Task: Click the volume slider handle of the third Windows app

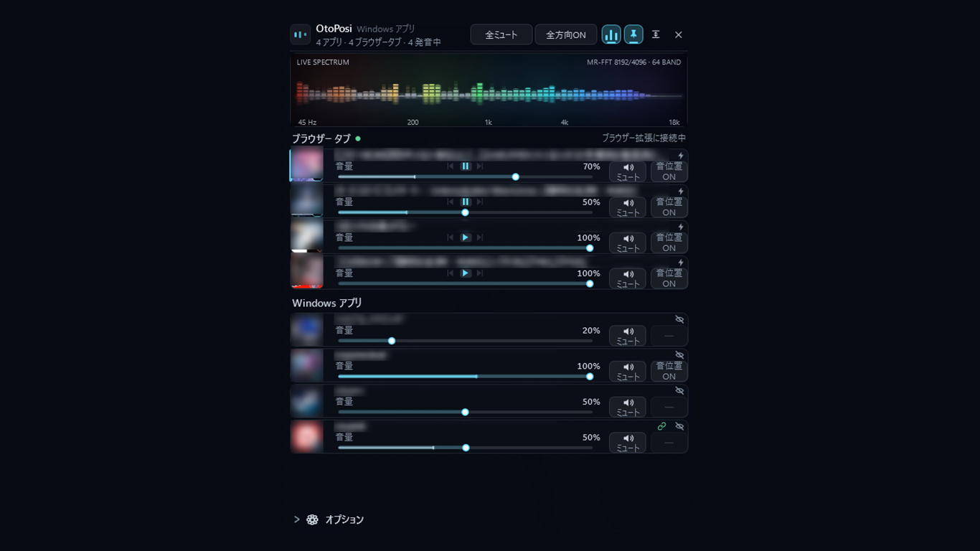Action: (x=465, y=412)
